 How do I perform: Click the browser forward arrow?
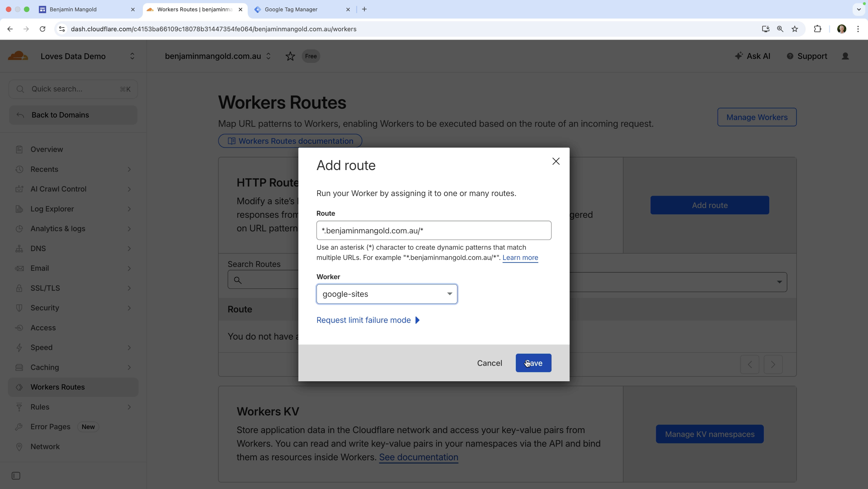click(26, 29)
